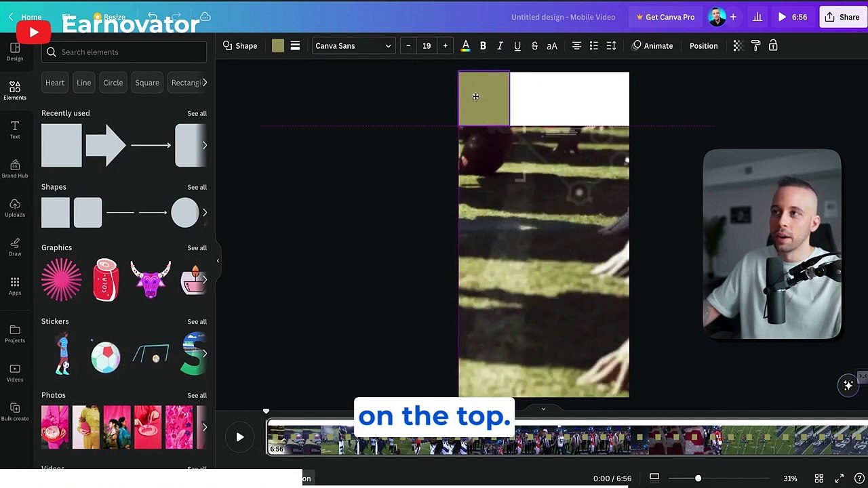This screenshot has height=488, width=868.
Task: Open the Draw tool in sidebar
Action: [15, 247]
